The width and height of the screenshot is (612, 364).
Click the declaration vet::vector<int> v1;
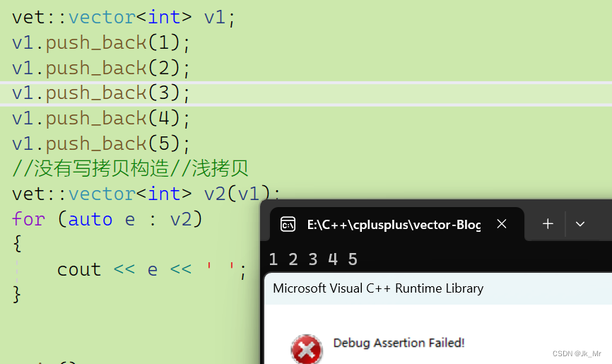point(124,18)
